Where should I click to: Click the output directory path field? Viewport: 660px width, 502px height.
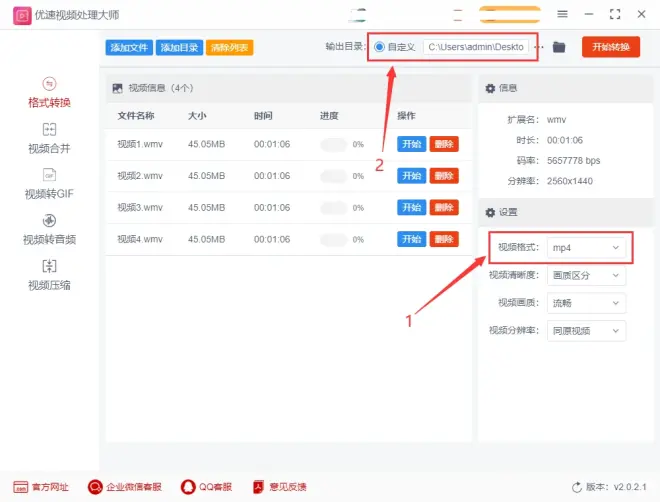coord(476,47)
